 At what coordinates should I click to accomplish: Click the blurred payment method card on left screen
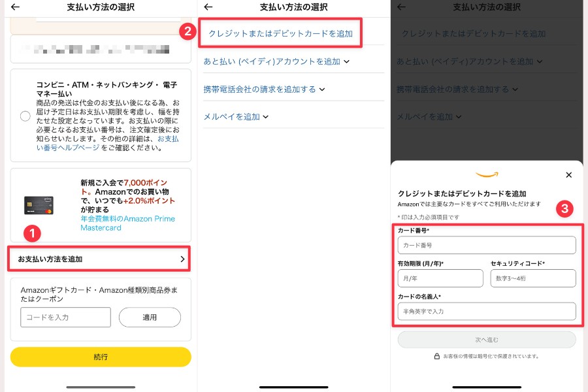point(101,49)
